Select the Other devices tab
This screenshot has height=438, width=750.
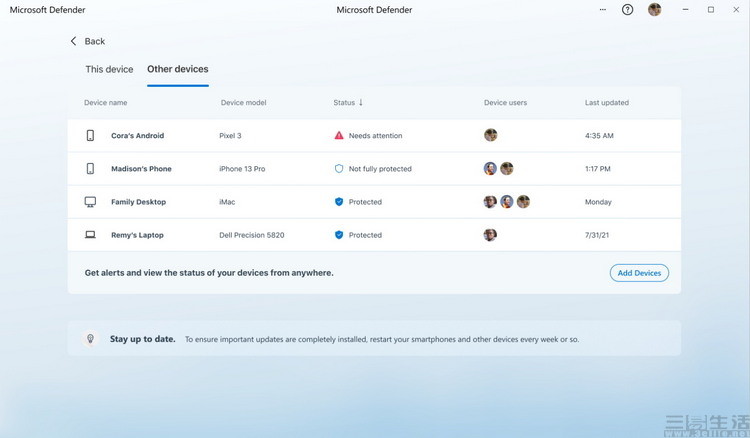click(x=177, y=69)
